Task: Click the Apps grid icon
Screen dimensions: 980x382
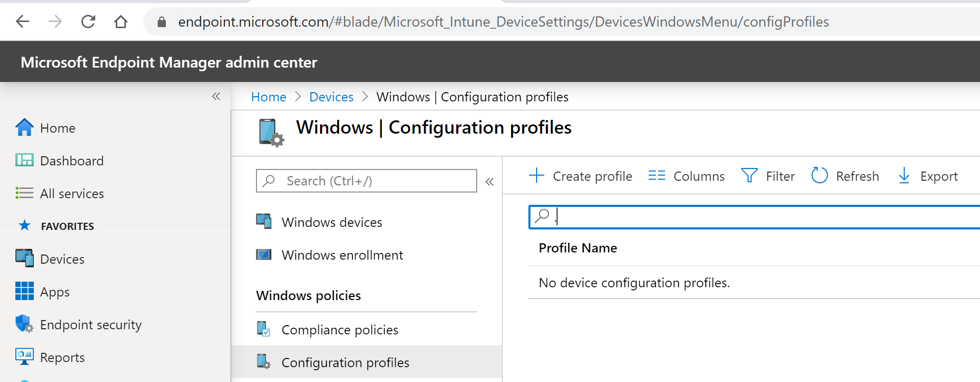Action: click(x=24, y=291)
